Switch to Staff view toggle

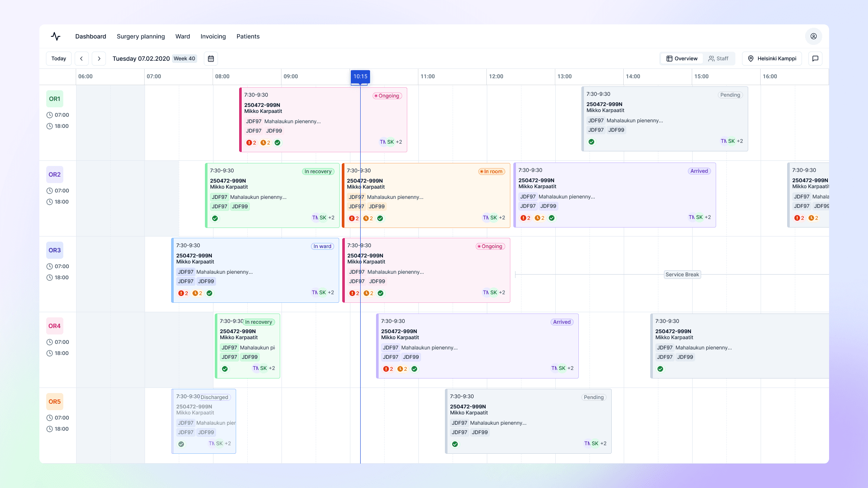(x=718, y=59)
